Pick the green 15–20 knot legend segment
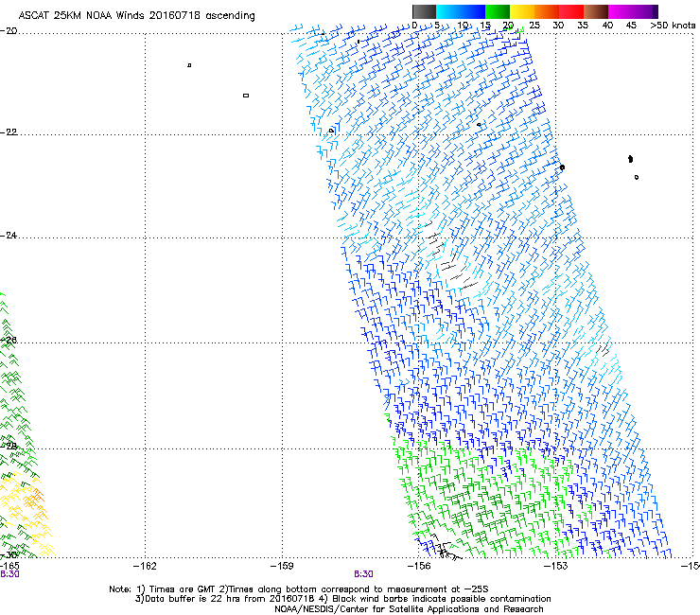Viewport: 700px width, 615px height. (x=498, y=11)
